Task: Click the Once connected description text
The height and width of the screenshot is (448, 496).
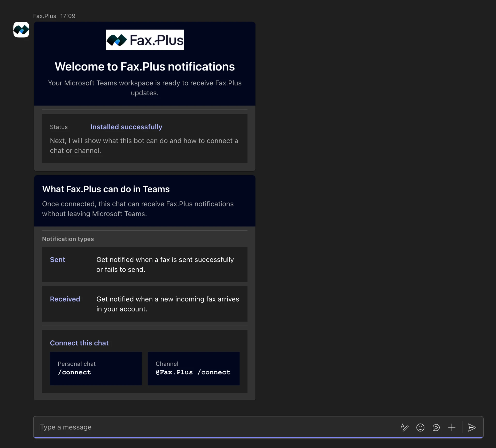Action: (138, 209)
